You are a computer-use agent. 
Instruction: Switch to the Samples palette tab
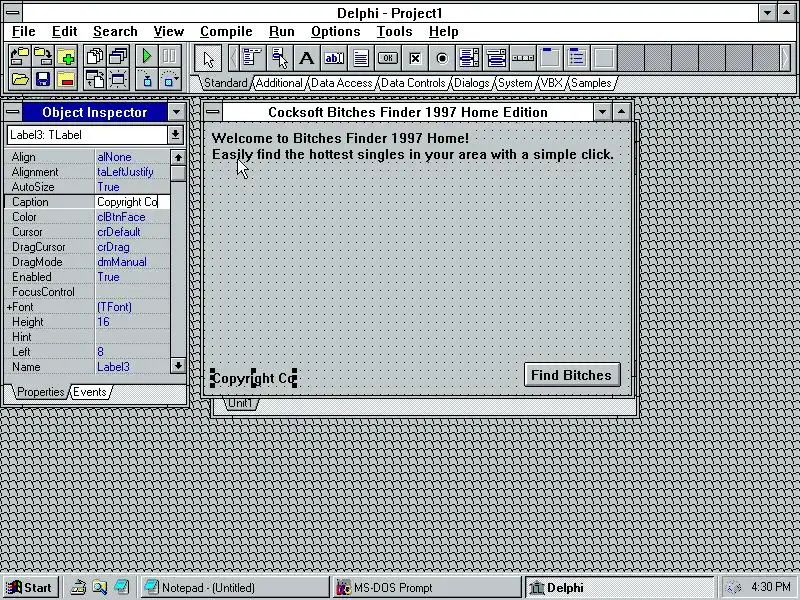(x=591, y=83)
